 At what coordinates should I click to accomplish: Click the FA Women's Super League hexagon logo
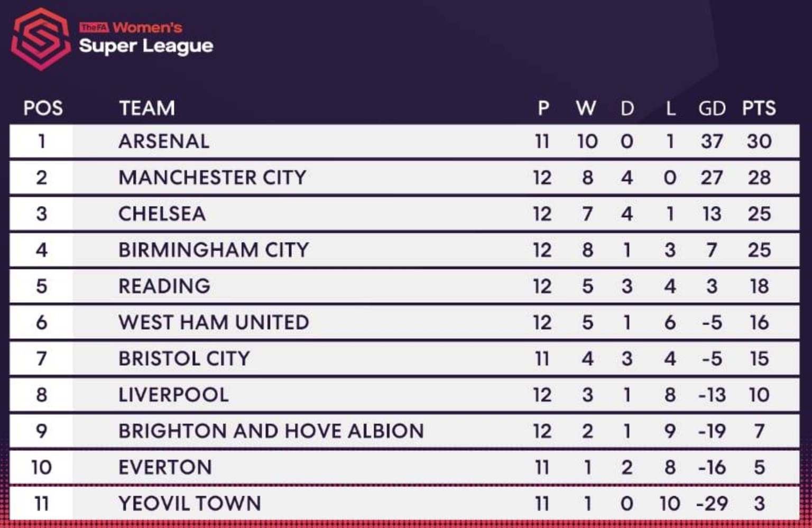coord(41,39)
